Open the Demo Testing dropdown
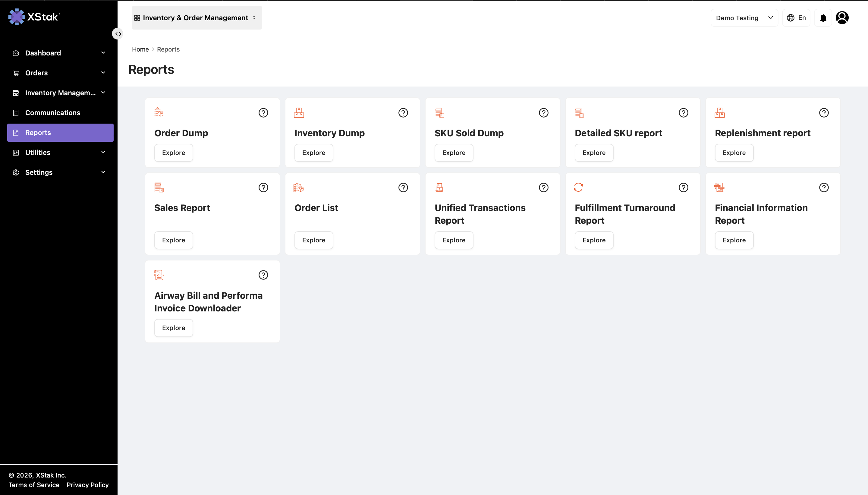The image size is (868, 495). coord(744,18)
